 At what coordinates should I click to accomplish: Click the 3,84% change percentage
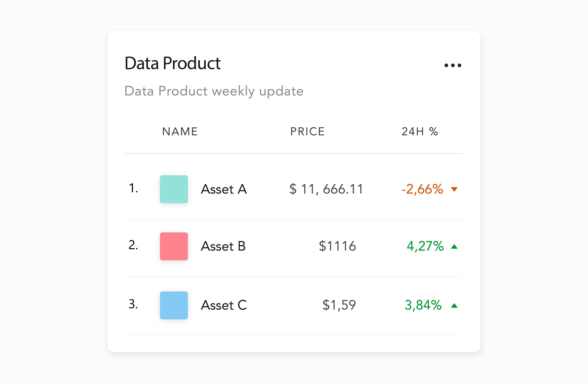point(423,305)
